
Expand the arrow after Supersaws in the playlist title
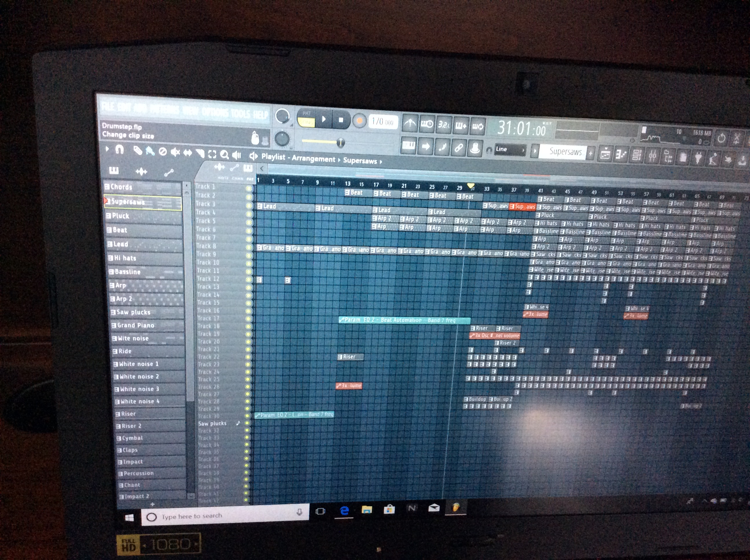381,162
